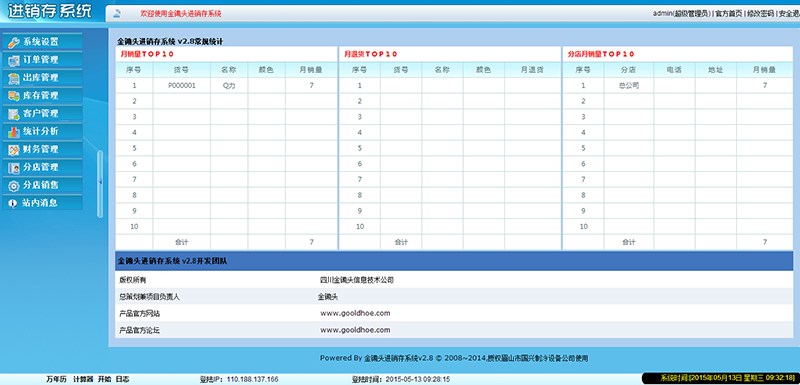
Task: Click the www.gooldhoe.com link in 产品官方网站 row
Action: [355, 313]
